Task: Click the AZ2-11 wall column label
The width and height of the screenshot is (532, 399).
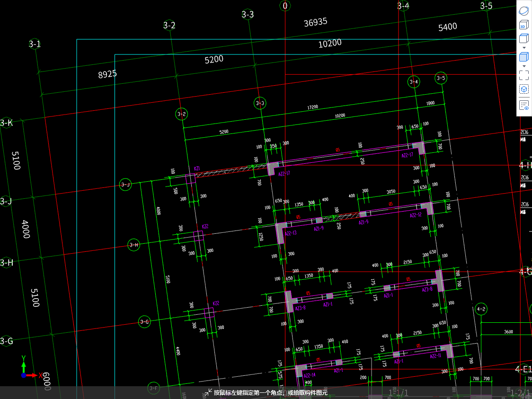Action: [x=435, y=356]
